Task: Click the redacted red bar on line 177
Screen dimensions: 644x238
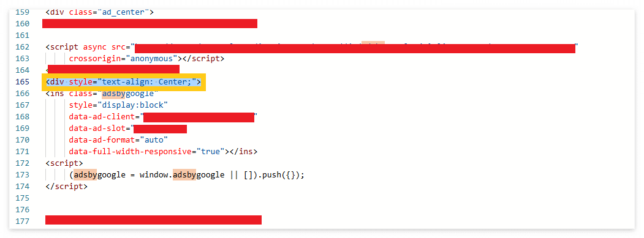Action: 153,220
